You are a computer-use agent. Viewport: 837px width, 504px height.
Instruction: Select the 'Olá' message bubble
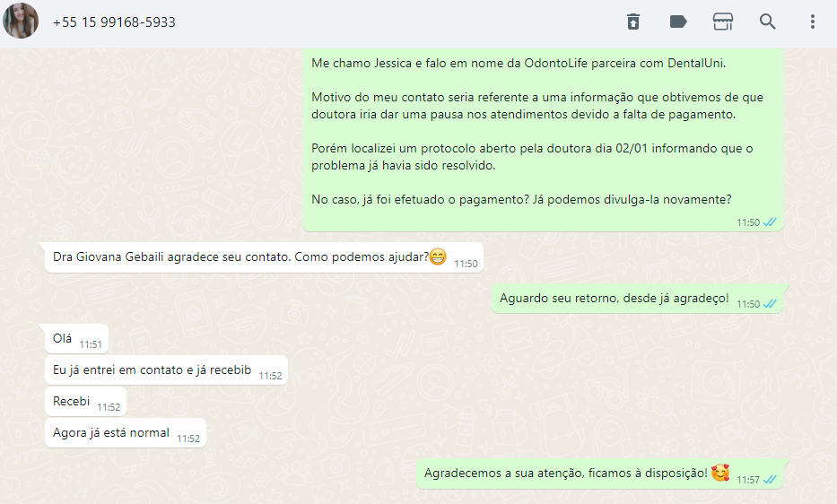pyautogui.click(x=76, y=338)
